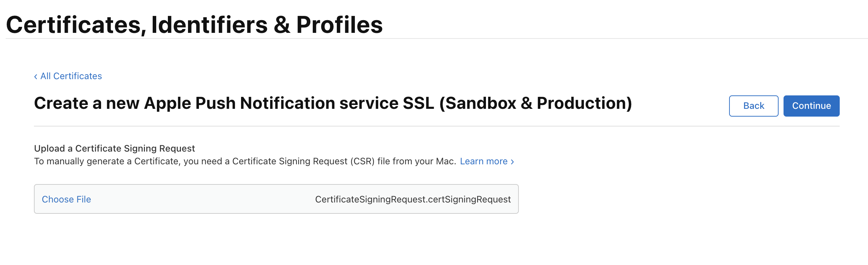The height and width of the screenshot is (265, 868).
Task: Click the word Identifiers in page title
Action: click(x=209, y=25)
